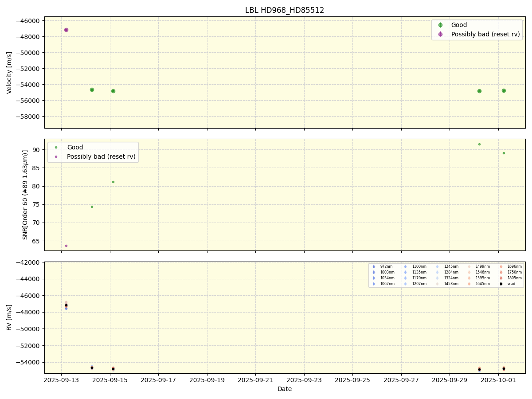The height and width of the screenshot is (399, 532).
Task: Click the 'Date' x-axis label
Action: click(x=285, y=389)
